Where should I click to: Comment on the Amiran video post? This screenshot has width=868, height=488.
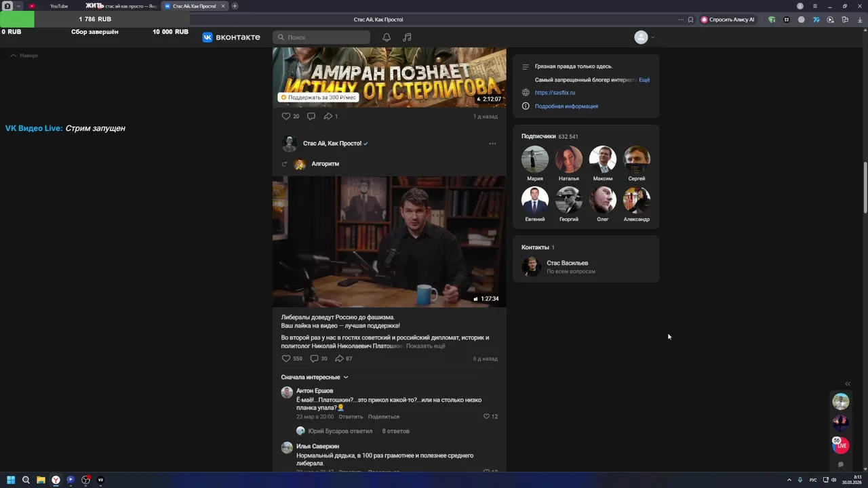coord(311,116)
